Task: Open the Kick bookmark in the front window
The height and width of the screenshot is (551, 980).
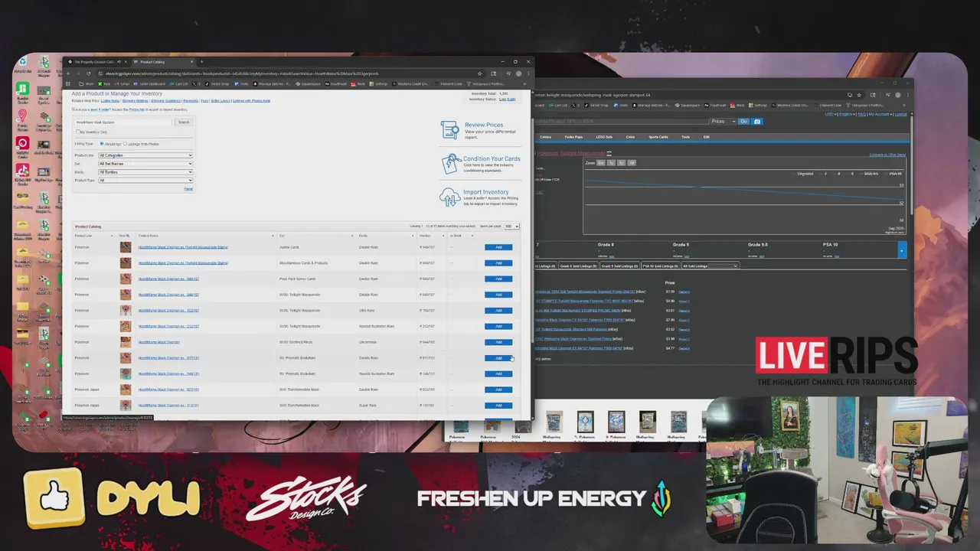Action: pos(104,84)
